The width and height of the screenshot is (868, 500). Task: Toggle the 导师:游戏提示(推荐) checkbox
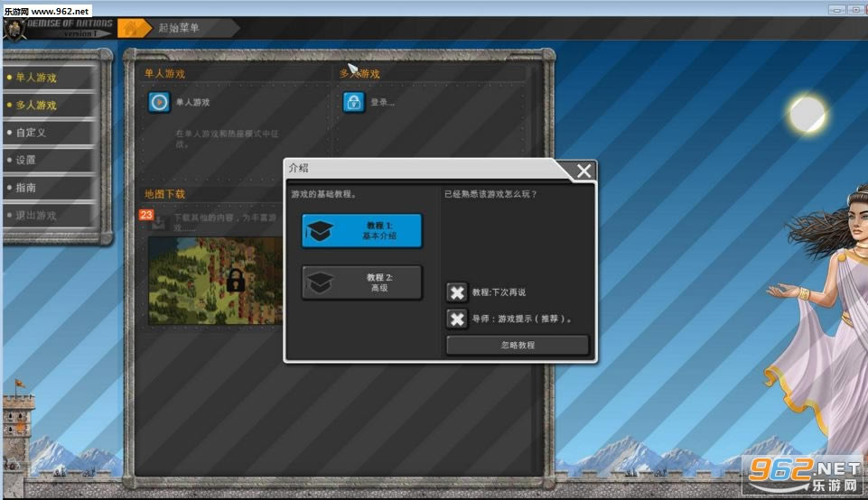(x=458, y=319)
